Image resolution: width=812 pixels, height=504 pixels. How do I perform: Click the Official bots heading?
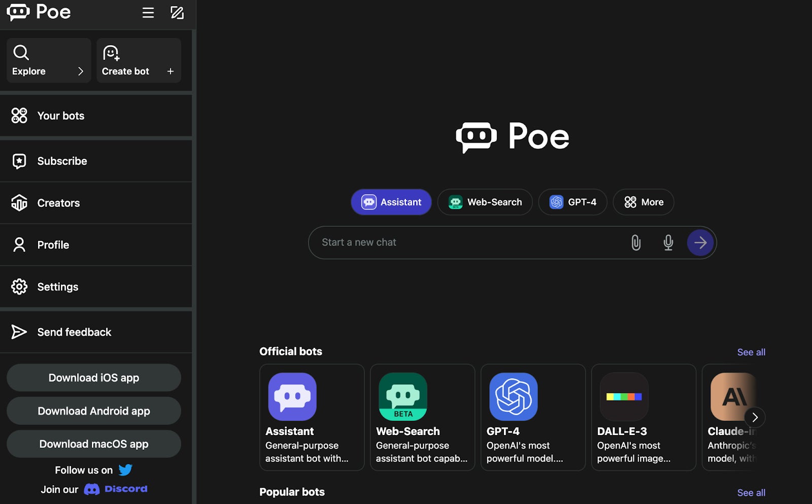(291, 351)
